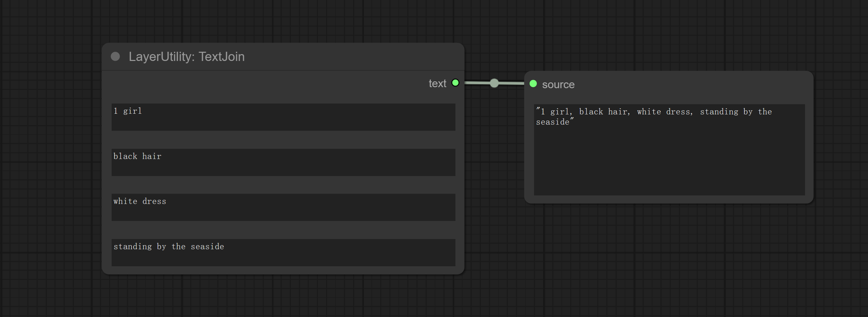Click the 'source' input label
The image size is (868, 317).
click(558, 84)
